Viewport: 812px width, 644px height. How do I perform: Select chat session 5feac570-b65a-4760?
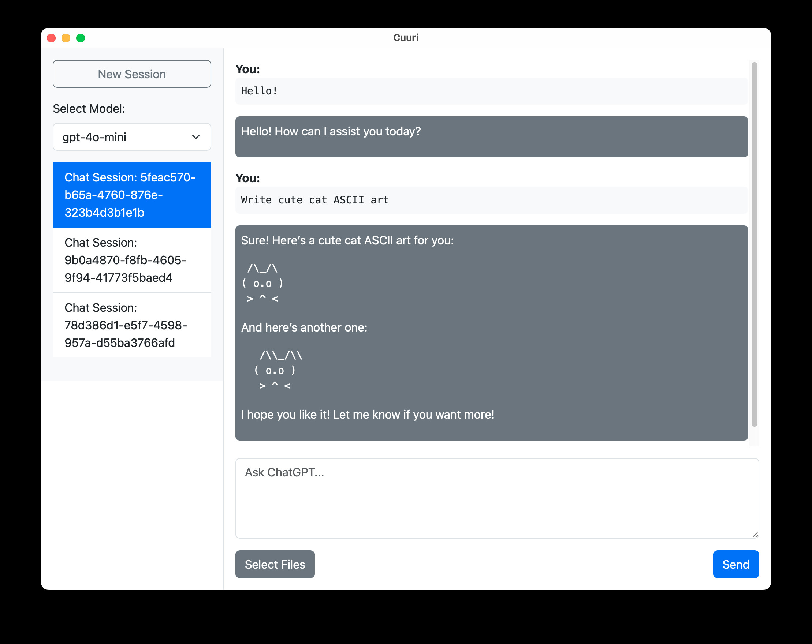pos(132,195)
